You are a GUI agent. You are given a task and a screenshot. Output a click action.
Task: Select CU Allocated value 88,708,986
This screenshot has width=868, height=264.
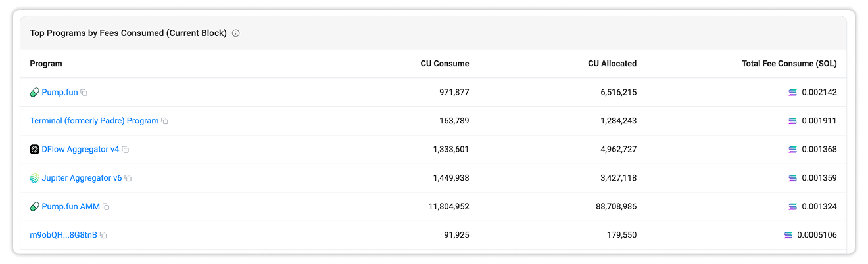[x=616, y=206]
